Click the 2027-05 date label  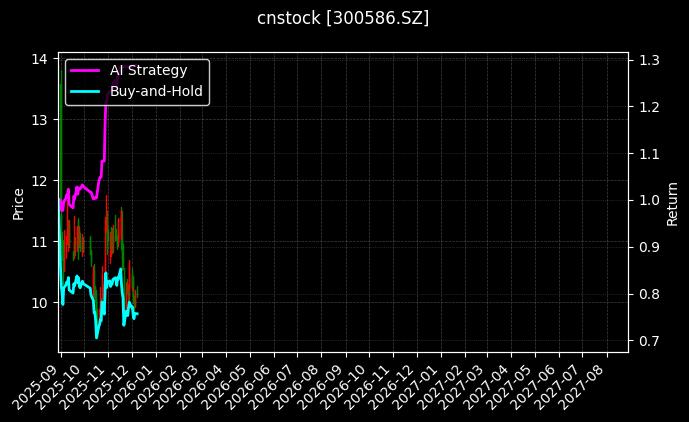pyautogui.click(x=510, y=387)
